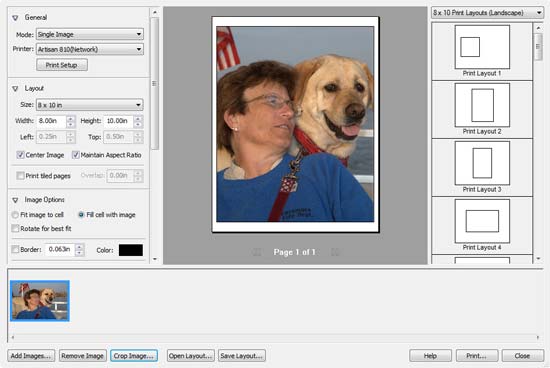Collapse the General section triangle
The width and height of the screenshot is (550, 368).
[x=15, y=18]
